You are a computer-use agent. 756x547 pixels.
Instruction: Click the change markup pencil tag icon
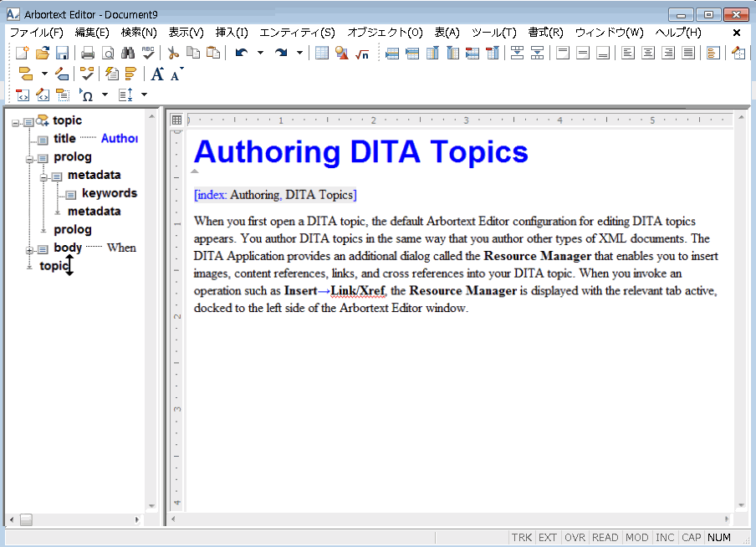[x=62, y=74]
